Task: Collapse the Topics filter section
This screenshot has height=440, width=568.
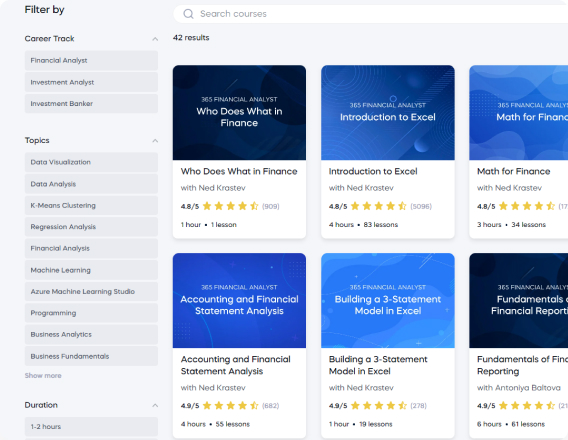Action: [x=155, y=141]
